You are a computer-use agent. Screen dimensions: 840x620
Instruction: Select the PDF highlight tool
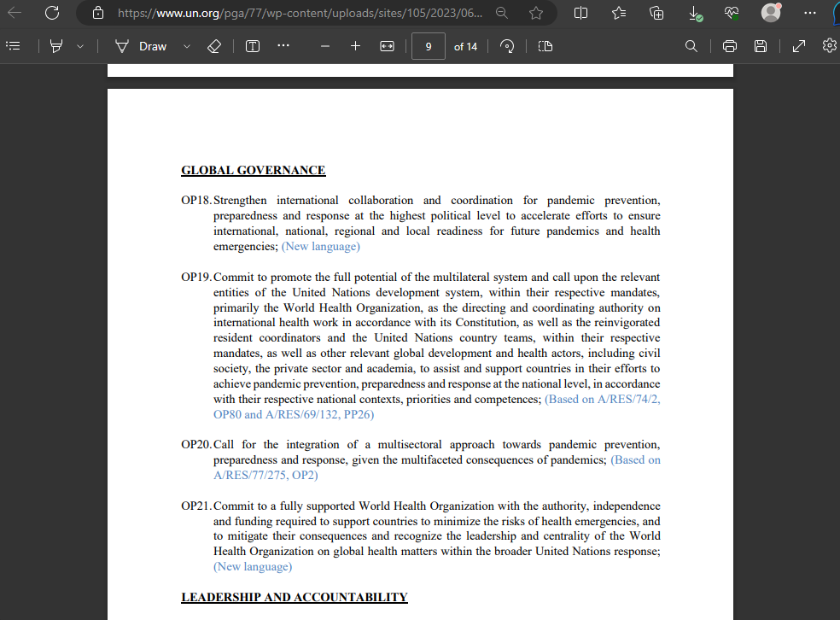pyautogui.click(x=55, y=46)
